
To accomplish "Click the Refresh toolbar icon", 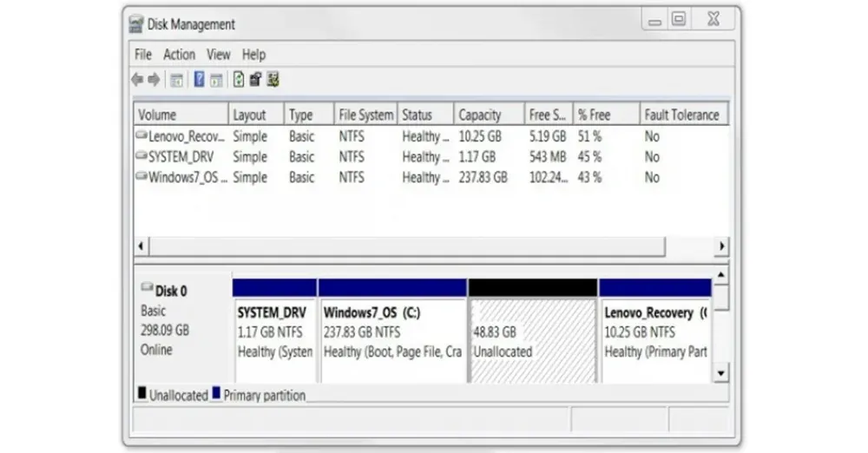I will (238, 80).
